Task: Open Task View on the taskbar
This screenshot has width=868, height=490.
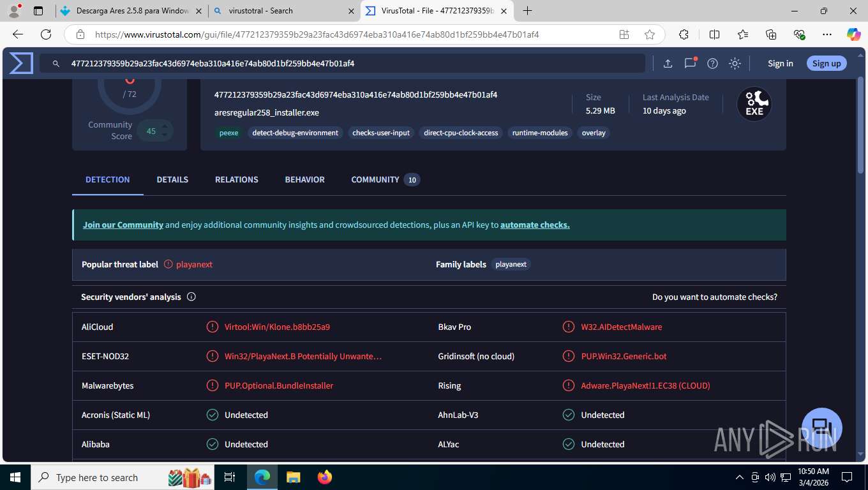Action: click(230, 477)
